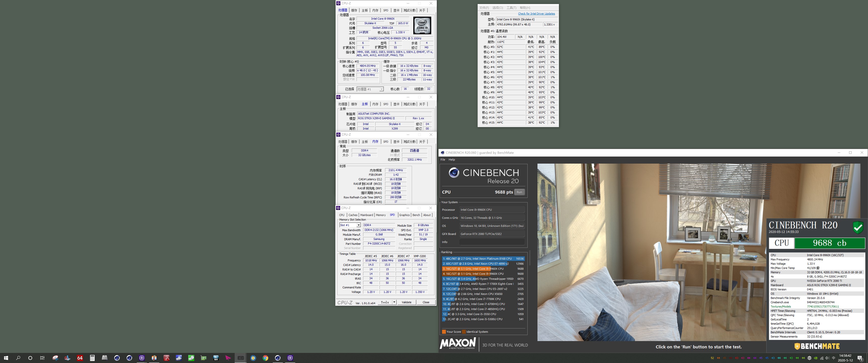Select 缓存 tab in top CPU-Z window
This screenshot has width=868, height=363.
click(x=354, y=10)
